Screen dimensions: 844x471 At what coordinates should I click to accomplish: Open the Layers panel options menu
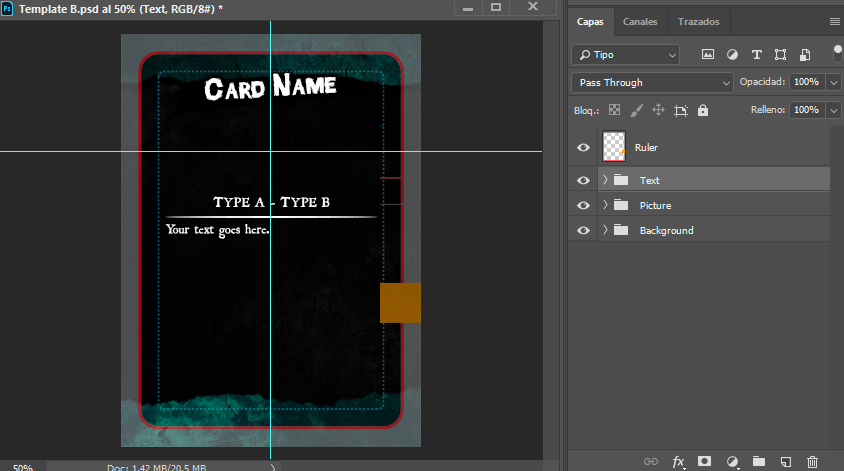click(x=835, y=22)
